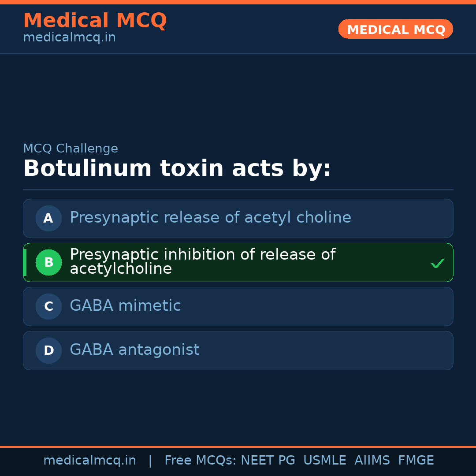Choose the 'GABA antagonist' answer text

pyautogui.click(x=134, y=350)
